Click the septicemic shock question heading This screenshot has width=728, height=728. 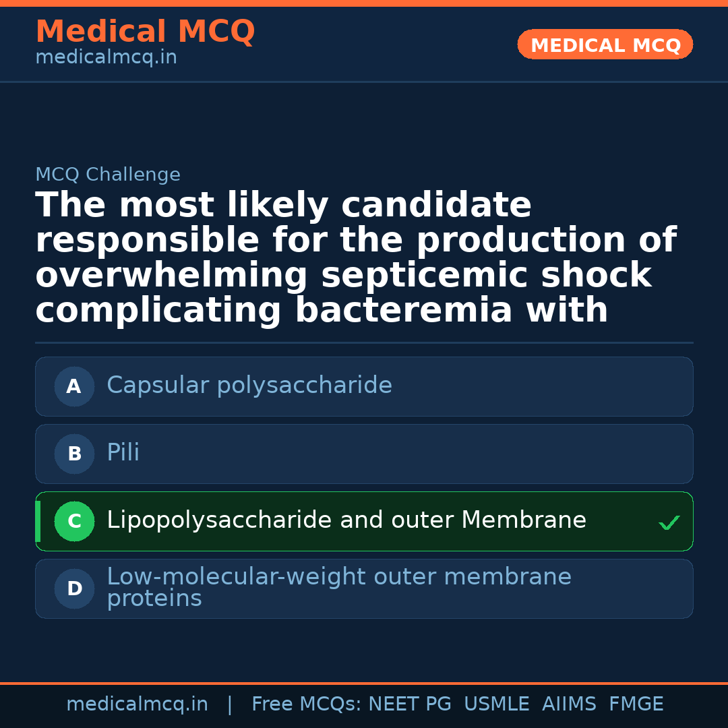pos(356,258)
